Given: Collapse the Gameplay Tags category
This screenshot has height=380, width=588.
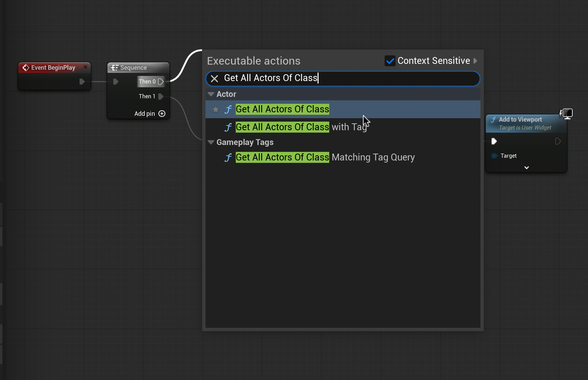Looking at the screenshot, I should click(x=211, y=142).
